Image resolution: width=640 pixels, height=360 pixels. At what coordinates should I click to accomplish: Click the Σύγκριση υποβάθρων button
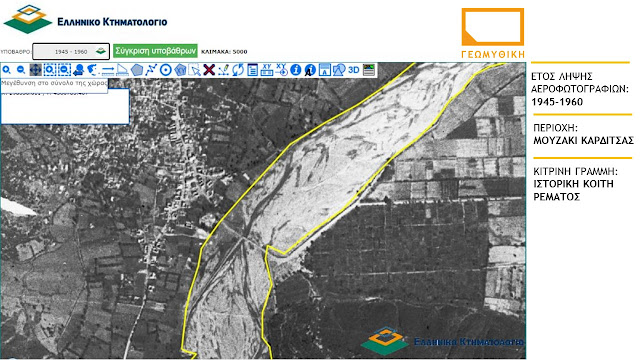click(155, 51)
